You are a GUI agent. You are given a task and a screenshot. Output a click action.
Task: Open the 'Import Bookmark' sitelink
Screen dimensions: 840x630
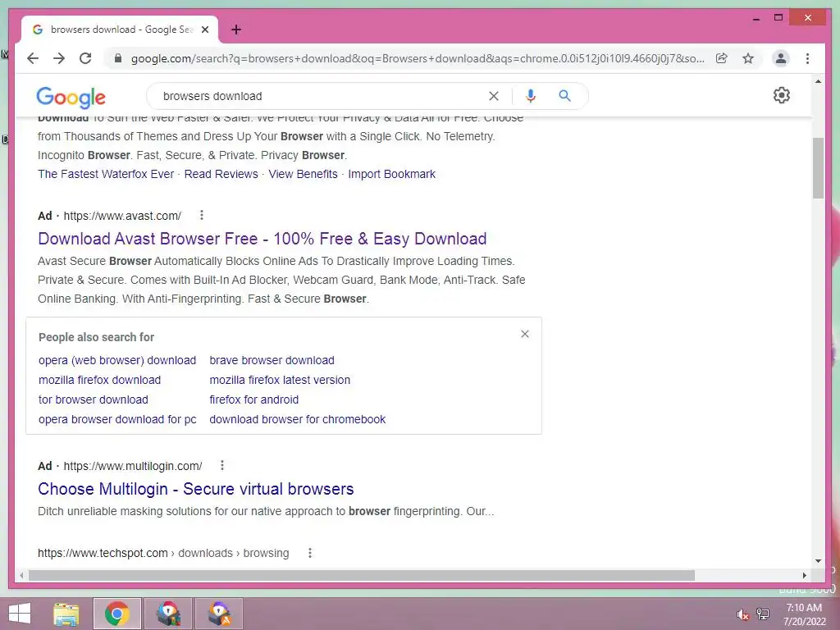click(x=391, y=174)
